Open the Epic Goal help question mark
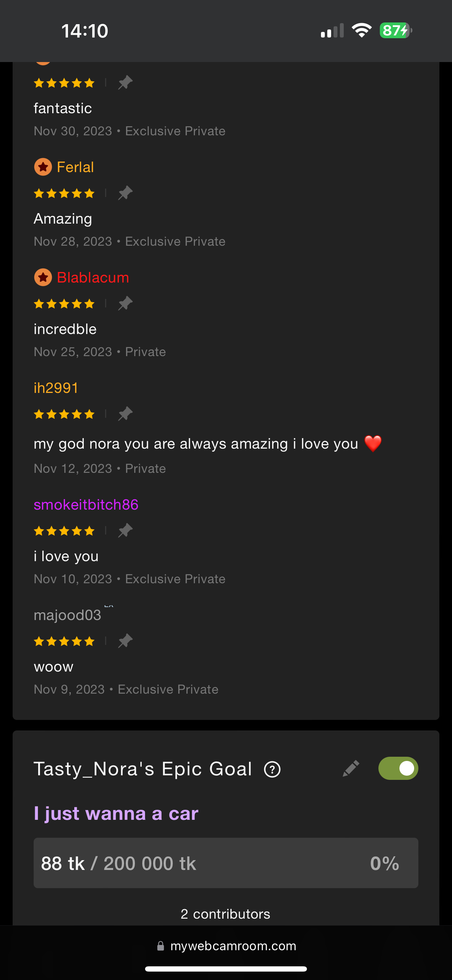Screen dimensions: 452x980 (x=272, y=769)
